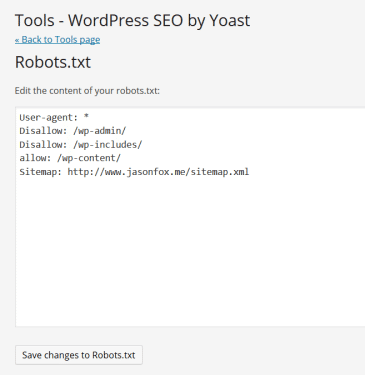Select the 'Disallow: /wp-includes/' line

click(x=81, y=145)
